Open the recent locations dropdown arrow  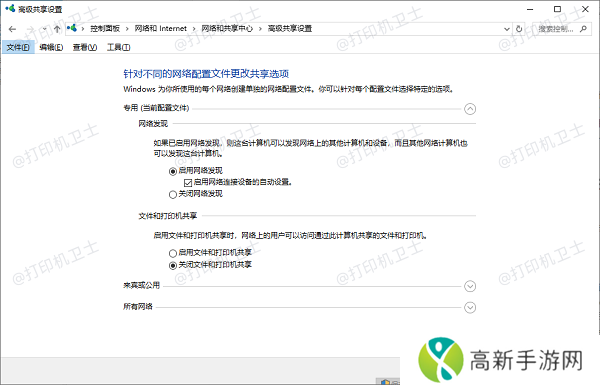(x=44, y=29)
